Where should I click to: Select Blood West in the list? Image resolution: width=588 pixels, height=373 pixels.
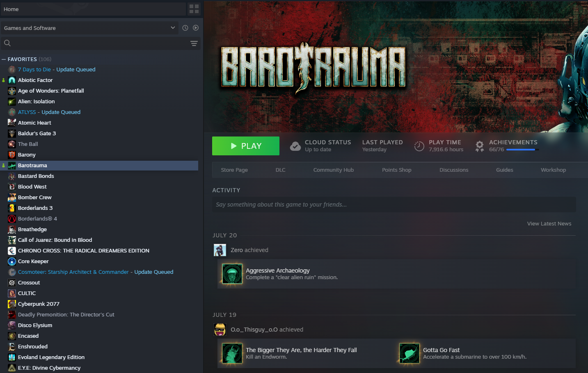click(32, 187)
